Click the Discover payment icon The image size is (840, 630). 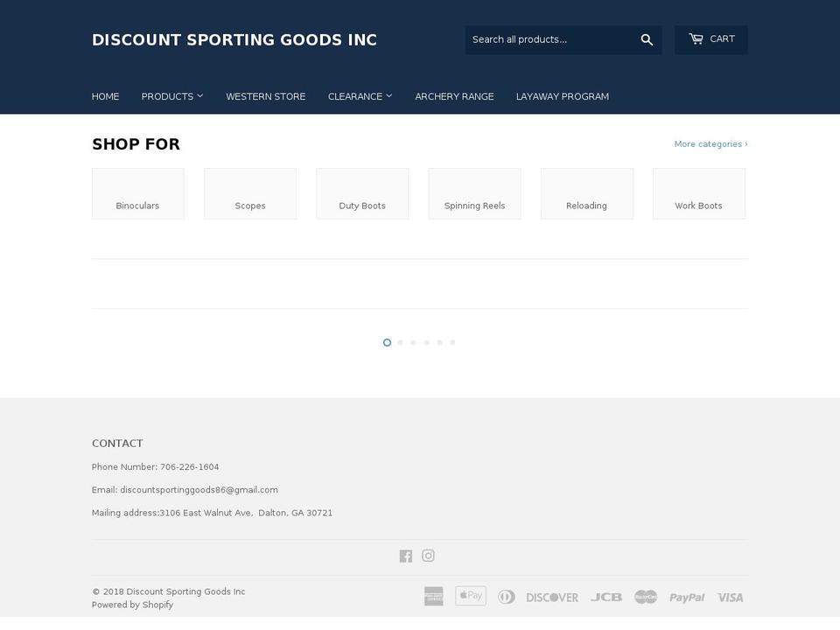[552, 598]
